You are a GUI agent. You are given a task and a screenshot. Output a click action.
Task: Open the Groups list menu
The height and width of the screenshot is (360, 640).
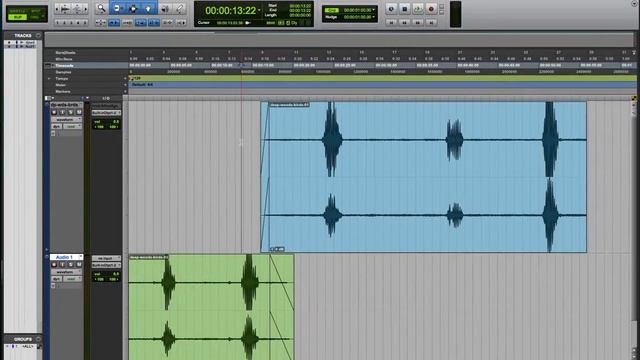tap(38, 339)
